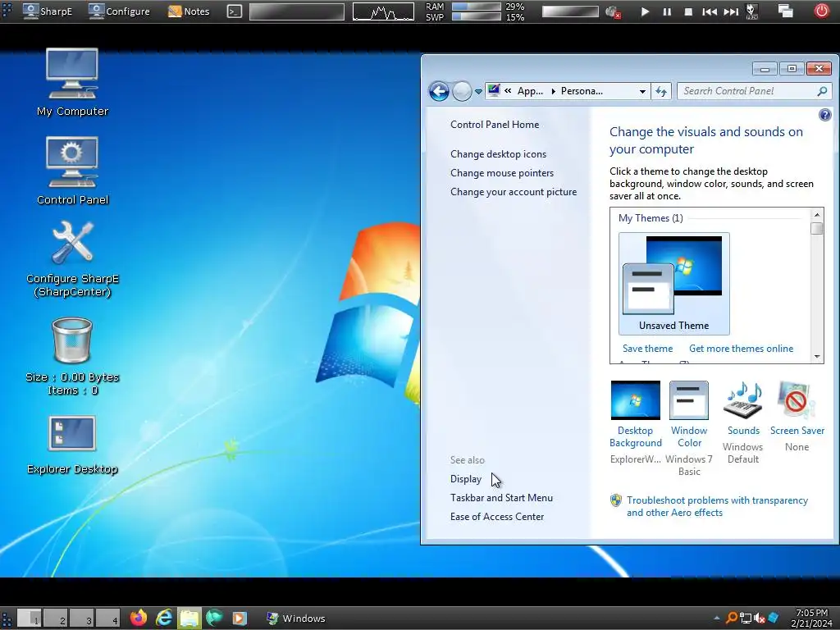Viewport: 840px width, 630px height.
Task: Open the file explorer folder taskbar icon
Action: [189, 619]
